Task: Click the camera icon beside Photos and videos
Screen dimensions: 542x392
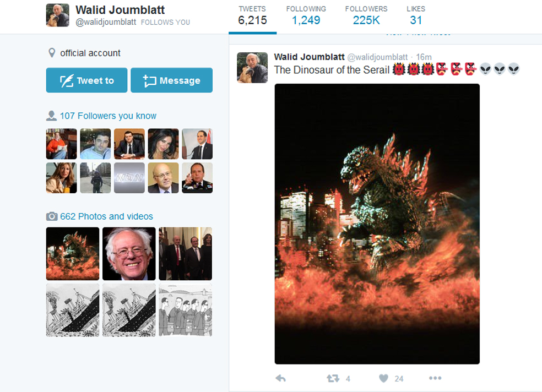Action: point(52,216)
